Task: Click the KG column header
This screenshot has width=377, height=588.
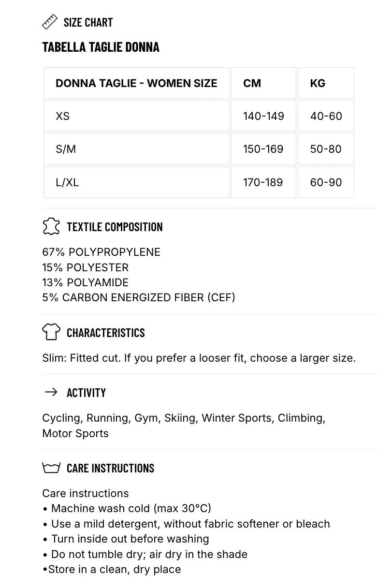Action: pyautogui.click(x=326, y=83)
